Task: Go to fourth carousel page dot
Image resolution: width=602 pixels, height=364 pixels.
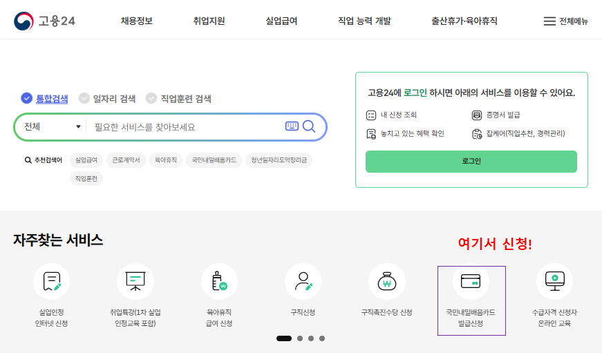Action: (322, 338)
